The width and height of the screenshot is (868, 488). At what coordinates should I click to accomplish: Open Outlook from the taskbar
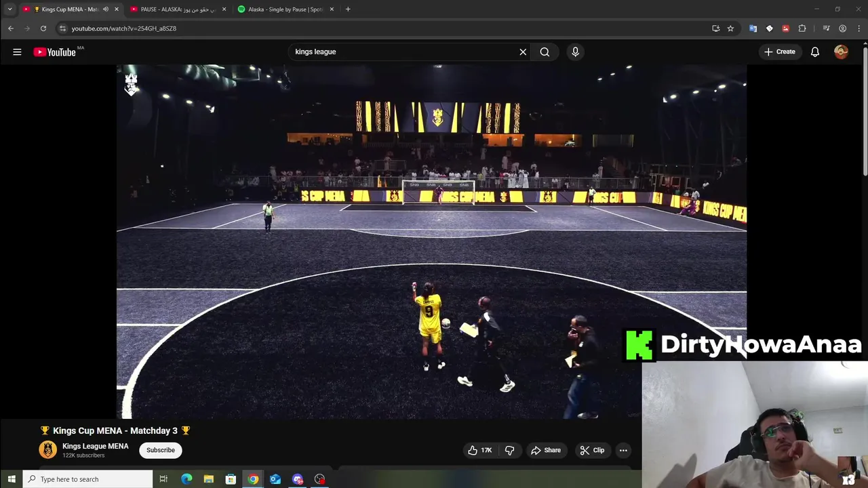click(x=275, y=479)
